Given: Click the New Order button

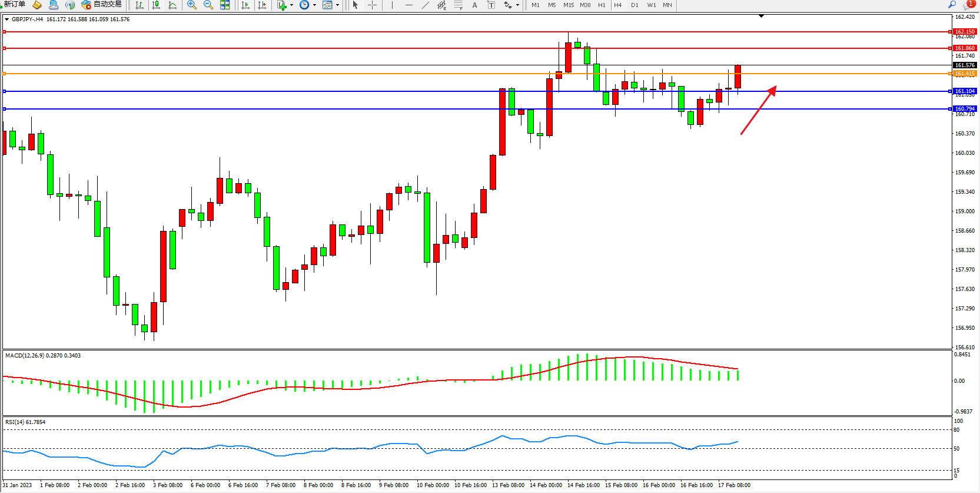Looking at the screenshot, I should 14,5.
